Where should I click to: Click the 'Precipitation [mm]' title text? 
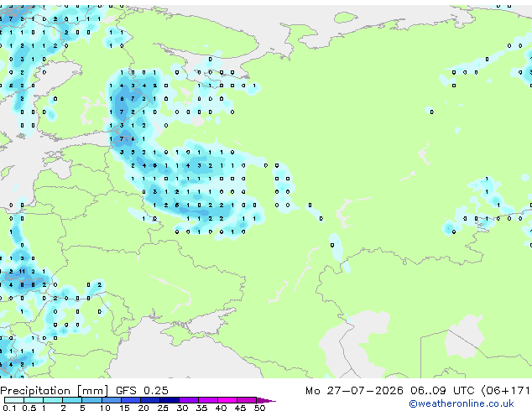[55, 391]
